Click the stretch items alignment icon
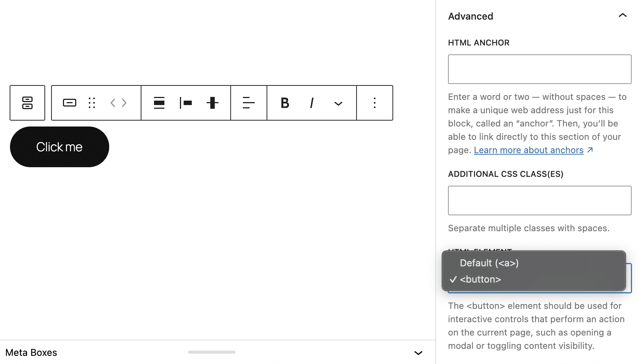The width and height of the screenshot is (642, 364). click(213, 103)
